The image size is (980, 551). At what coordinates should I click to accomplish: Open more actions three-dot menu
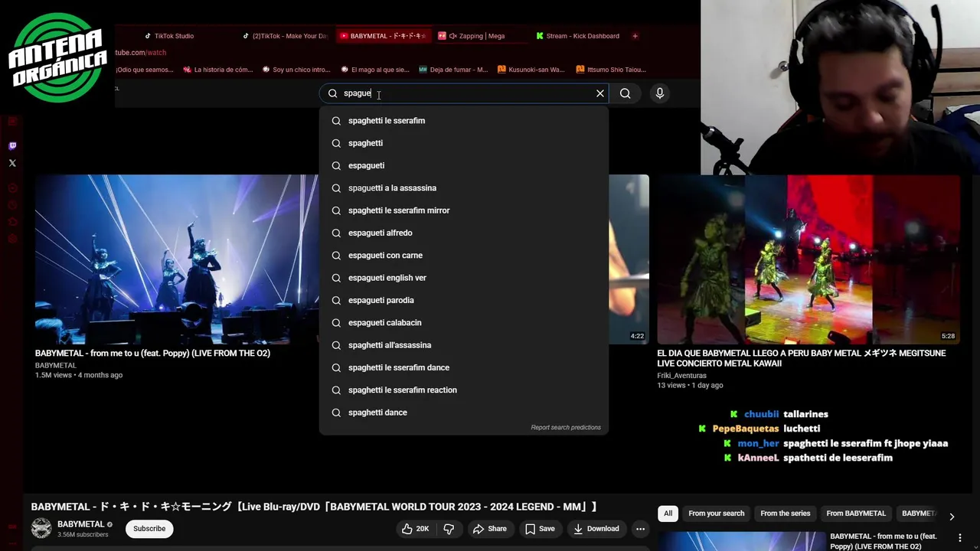click(640, 529)
